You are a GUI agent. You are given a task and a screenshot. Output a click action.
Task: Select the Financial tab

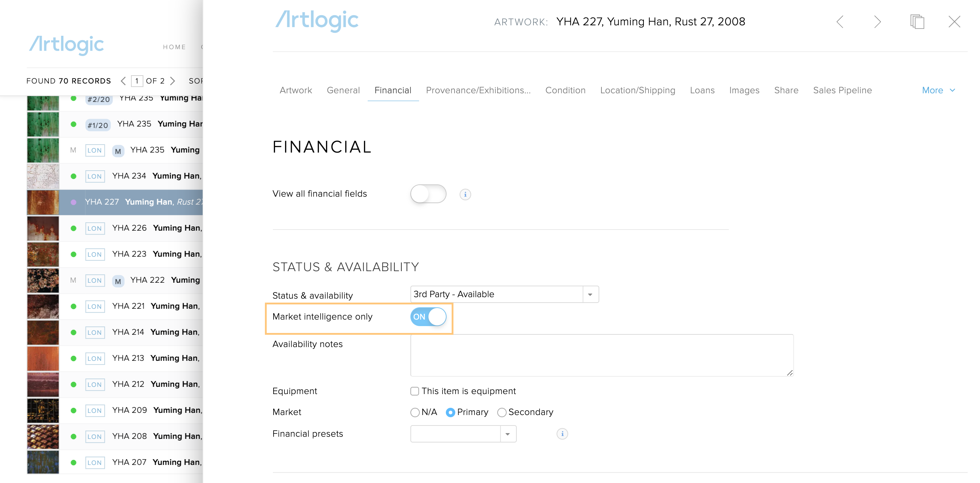click(x=393, y=90)
